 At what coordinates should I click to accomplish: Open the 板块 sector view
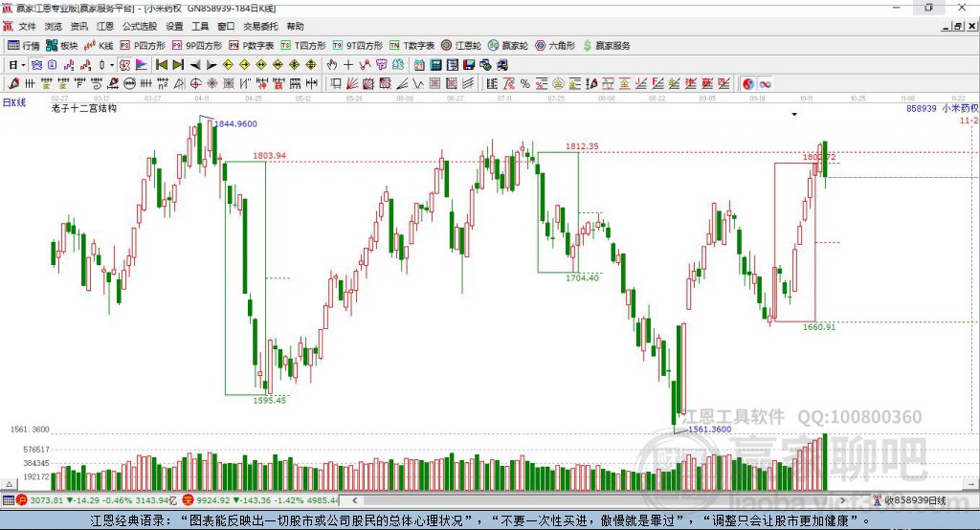click(61, 46)
